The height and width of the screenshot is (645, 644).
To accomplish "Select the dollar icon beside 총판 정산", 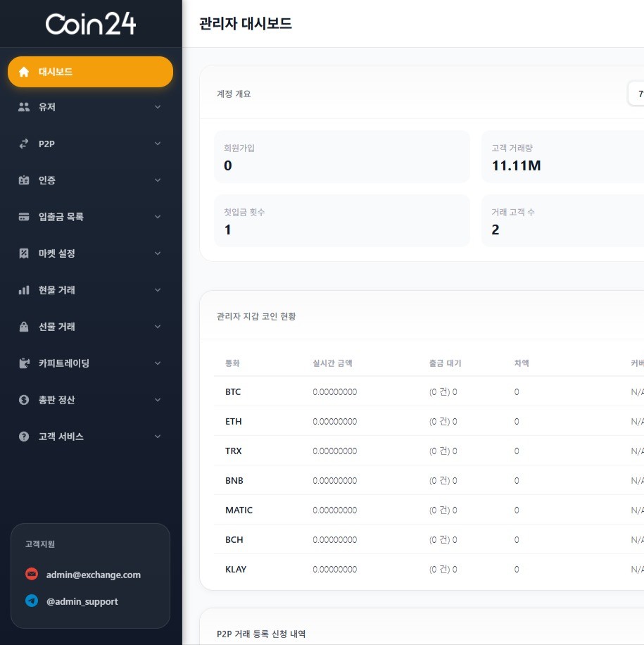I will (x=24, y=400).
